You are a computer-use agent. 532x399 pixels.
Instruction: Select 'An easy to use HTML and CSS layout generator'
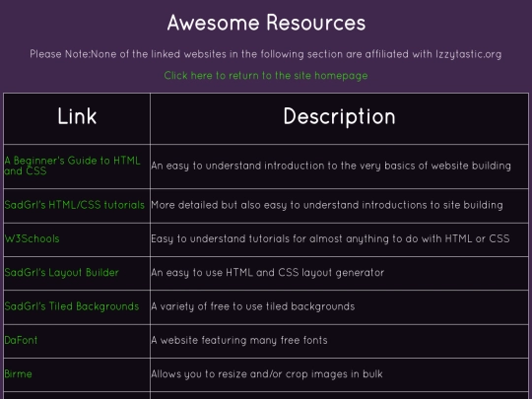coord(268,273)
